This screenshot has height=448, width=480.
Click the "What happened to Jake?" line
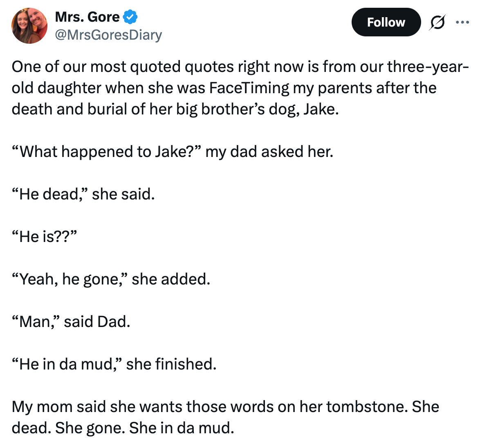pos(172,152)
